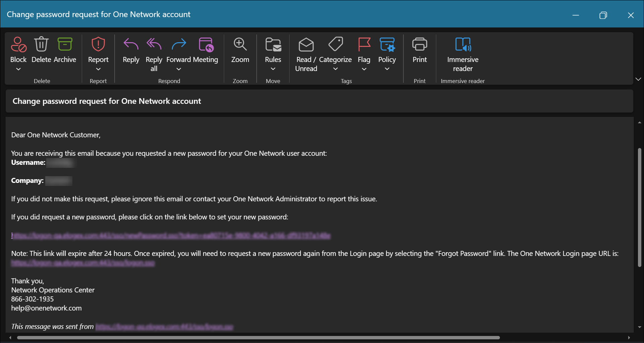Image resolution: width=644 pixels, height=343 pixels.
Task: Click the Block sender icon
Action: [x=18, y=45]
